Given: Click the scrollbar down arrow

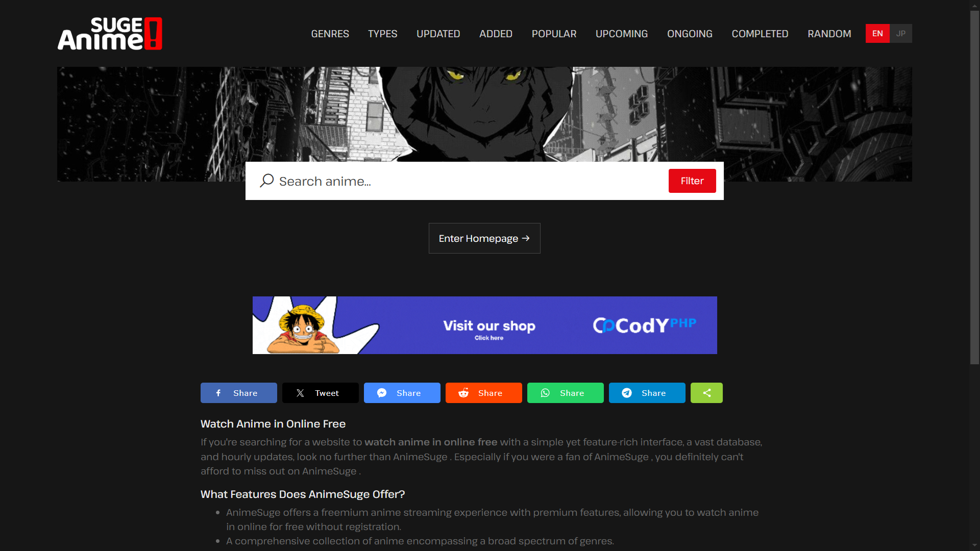Looking at the screenshot, I should point(974,546).
